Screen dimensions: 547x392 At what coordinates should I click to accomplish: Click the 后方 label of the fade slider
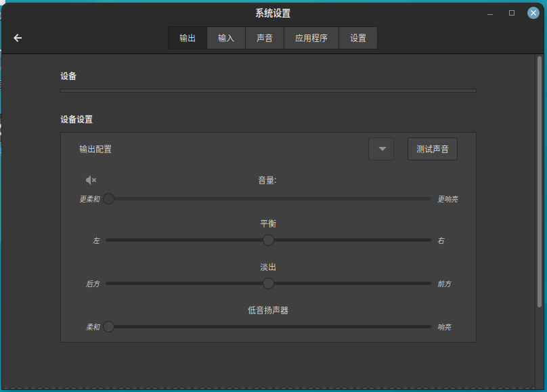[93, 284]
